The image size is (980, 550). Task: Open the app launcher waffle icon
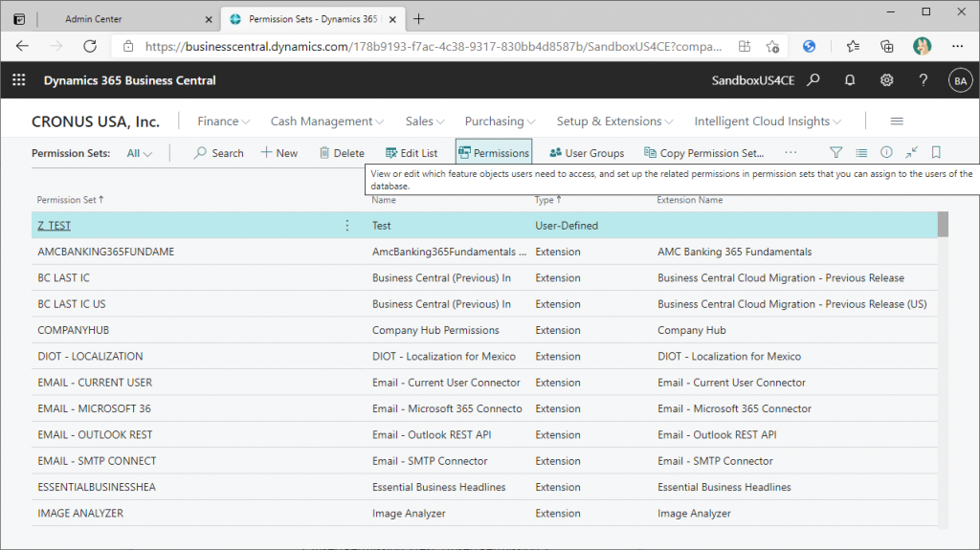[x=19, y=80]
